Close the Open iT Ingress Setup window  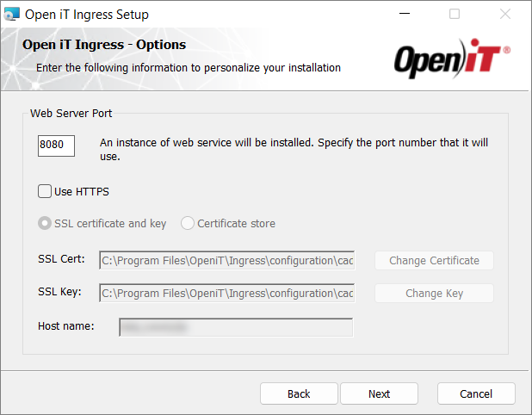tap(505, 14)
